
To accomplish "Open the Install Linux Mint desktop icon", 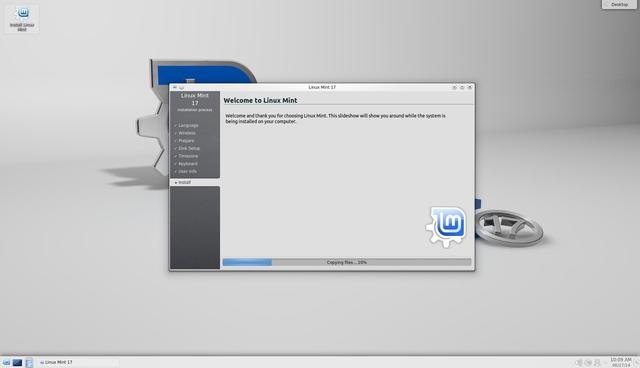I will click(22, 18).
